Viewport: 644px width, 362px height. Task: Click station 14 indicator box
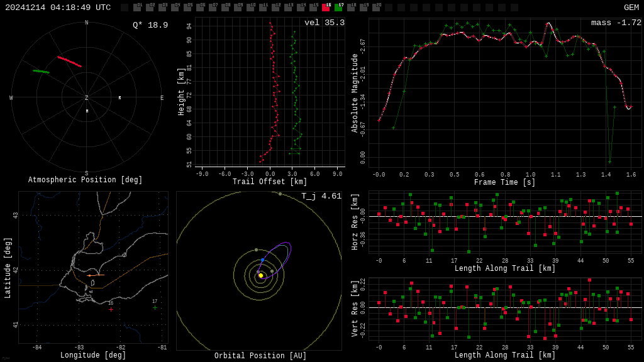(301, 8)
